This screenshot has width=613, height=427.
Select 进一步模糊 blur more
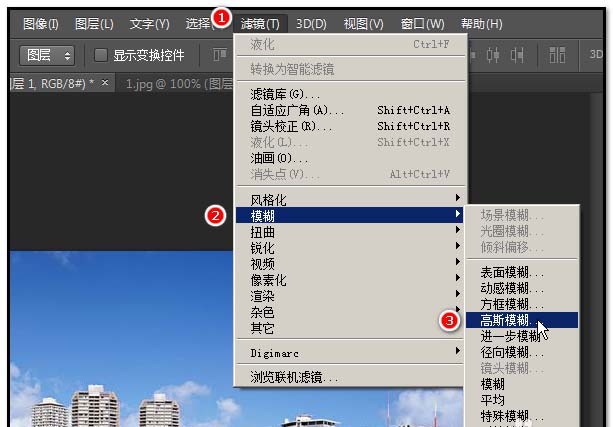coord(522,336)
